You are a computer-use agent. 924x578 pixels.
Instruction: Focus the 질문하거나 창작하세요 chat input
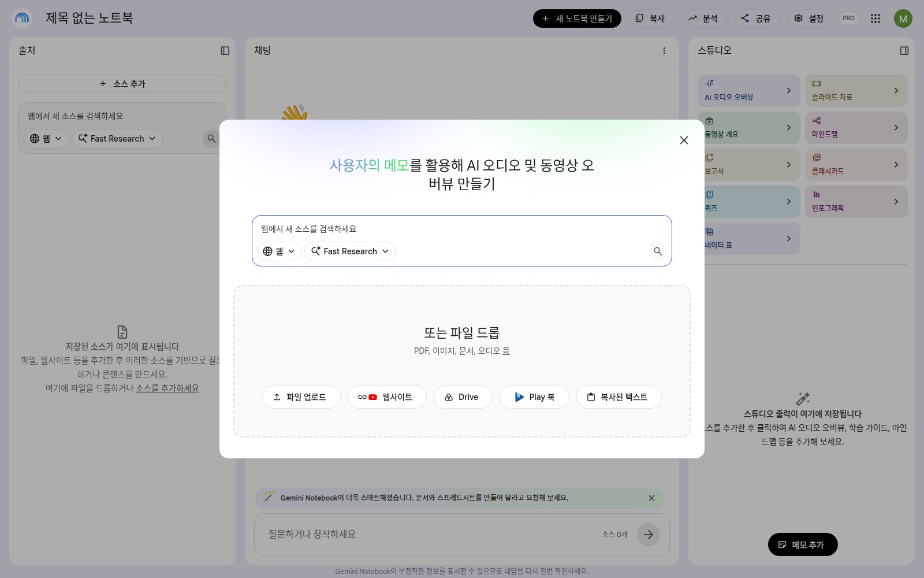click(430, 535)
